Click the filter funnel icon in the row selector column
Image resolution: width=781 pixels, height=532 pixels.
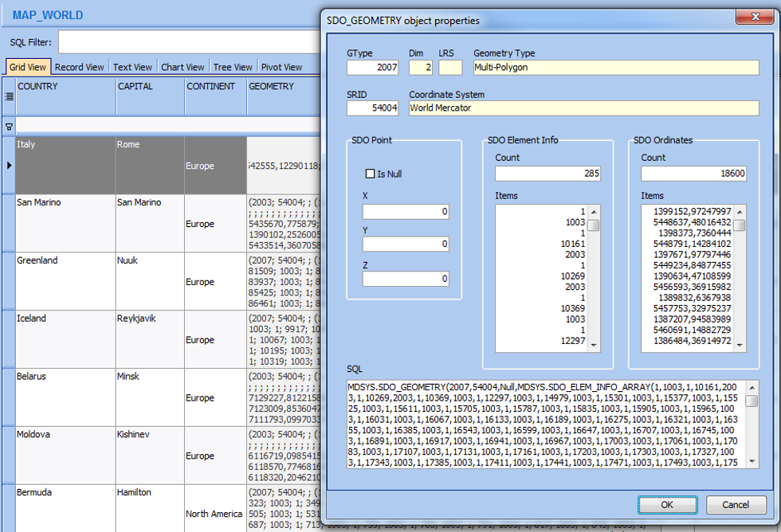click(9, 127)
